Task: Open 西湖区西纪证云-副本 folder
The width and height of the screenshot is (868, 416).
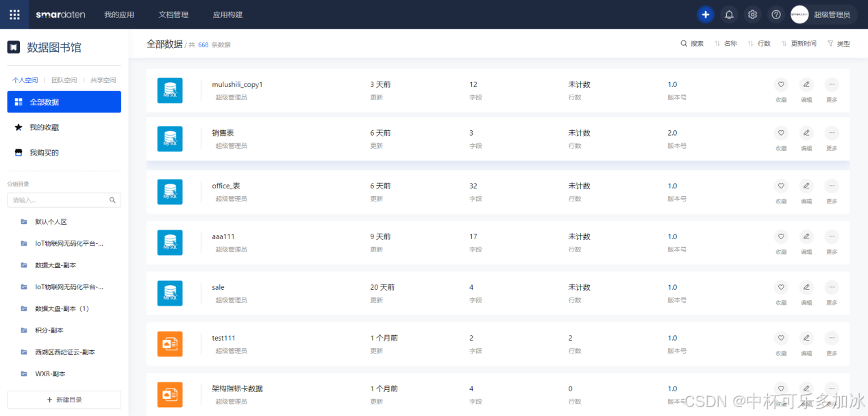Action: click(x=64, y=352)
